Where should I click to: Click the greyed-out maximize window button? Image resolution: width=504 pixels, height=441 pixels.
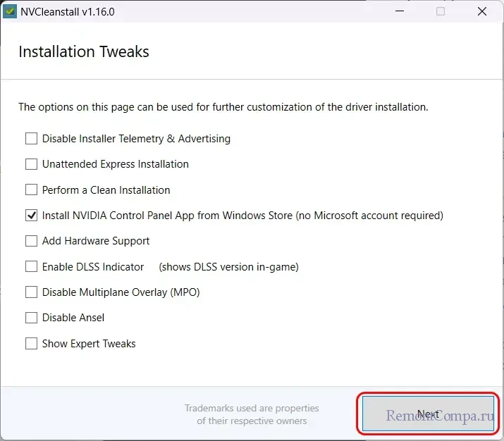pyautogui.click(x=441, y=11)
